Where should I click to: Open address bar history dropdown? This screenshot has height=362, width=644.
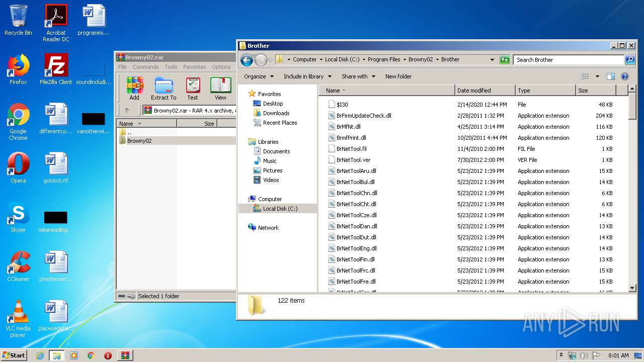492,60
